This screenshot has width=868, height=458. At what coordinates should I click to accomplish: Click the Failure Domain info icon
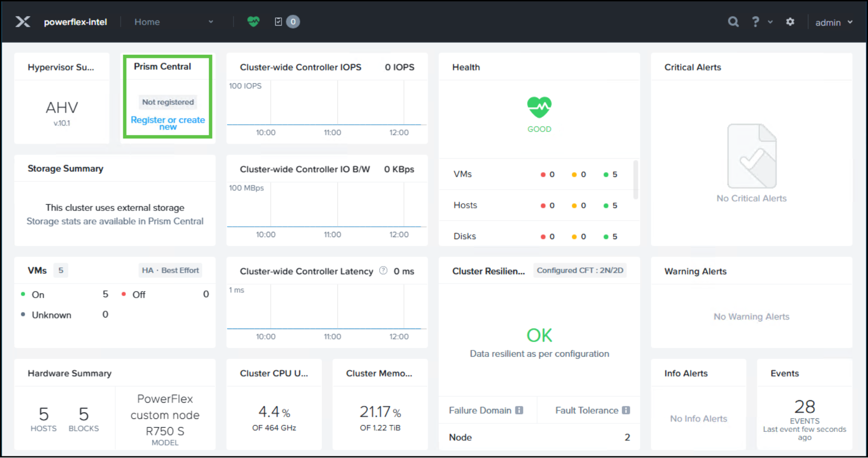519,410
